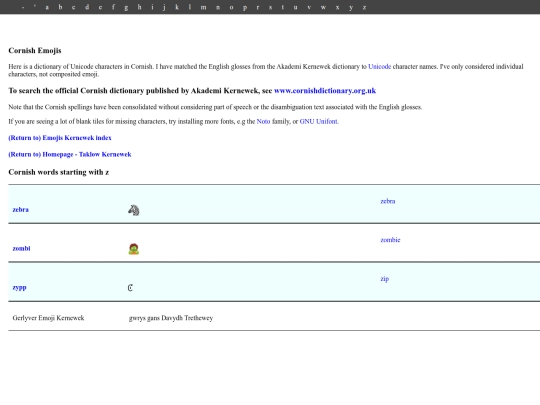Viewport: 540px width, 405px height.
Task: View the 'r' section from the top bar
Action: (258, 7)
